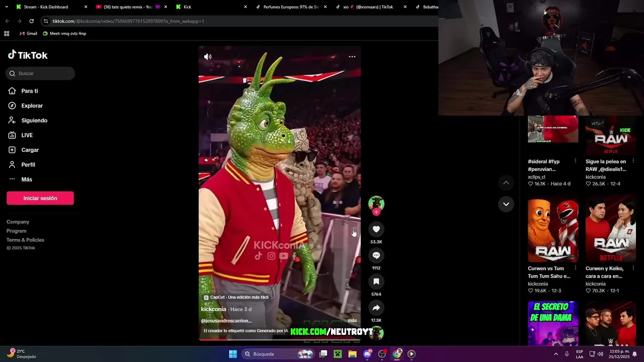Viewport: 644px width, 362px height.
Task: Open the options dots for Curwen y Keiko
Action: coord(633,268)
